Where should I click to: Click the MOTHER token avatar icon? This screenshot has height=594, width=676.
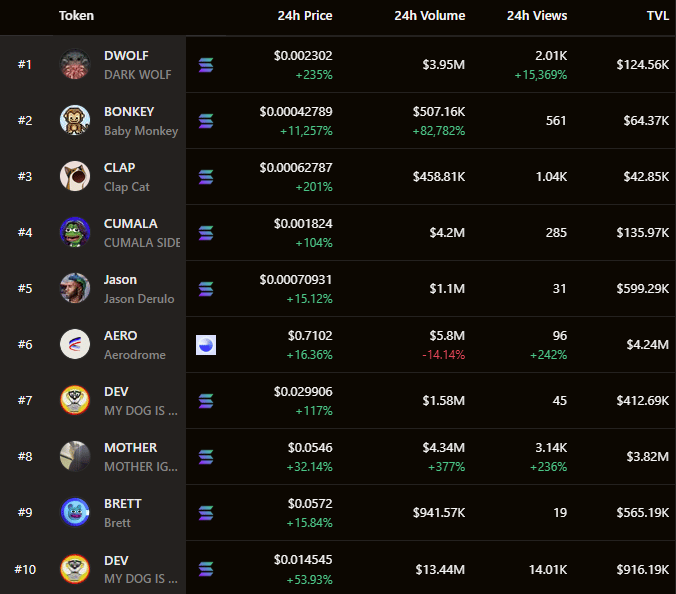pos(75,456)
